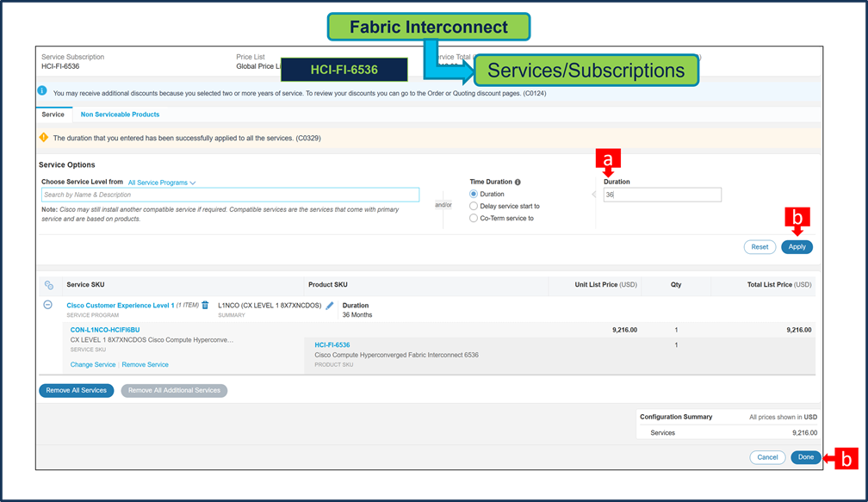The width and height of the screenshot is (868, 502).
Task: Click Services total 9,216.00 in summary
Action: [804, 433]
